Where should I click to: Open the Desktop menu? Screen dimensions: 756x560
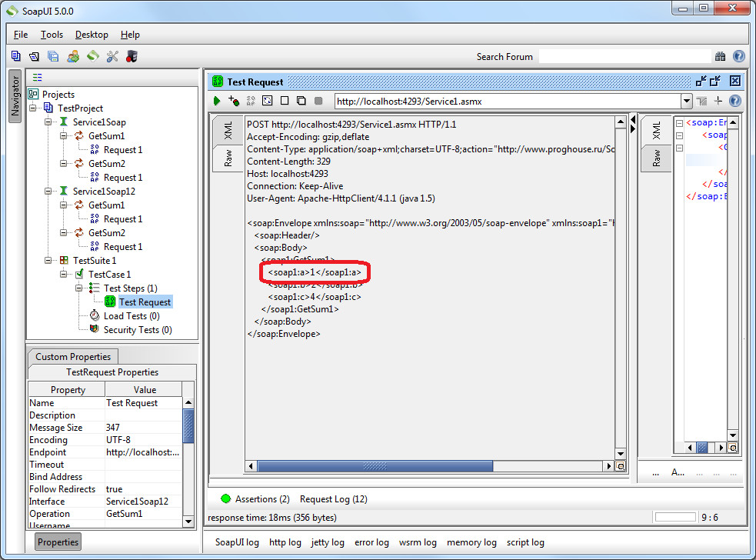[x=92, y=35]
